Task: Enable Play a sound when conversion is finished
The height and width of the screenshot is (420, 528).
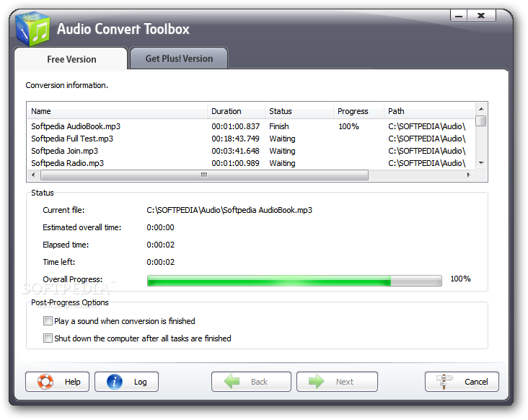Action: click(x=48, y=321)
